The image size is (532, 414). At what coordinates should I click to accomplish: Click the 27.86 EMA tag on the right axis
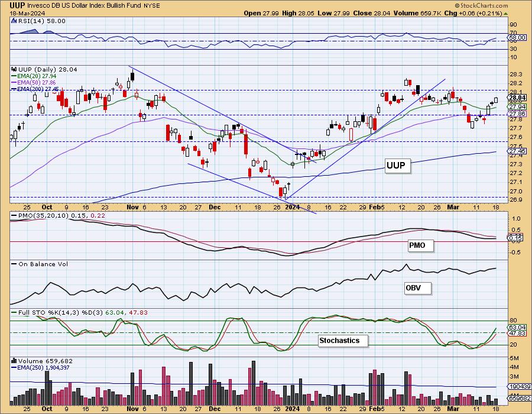click(517, 114)
